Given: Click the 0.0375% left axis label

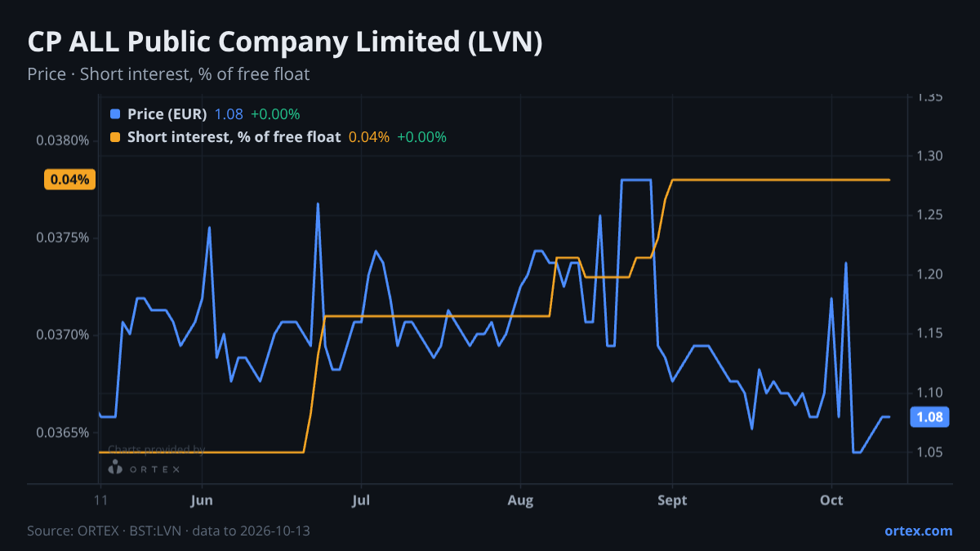Looking at the screenshot, I should [x=62, y=238].
